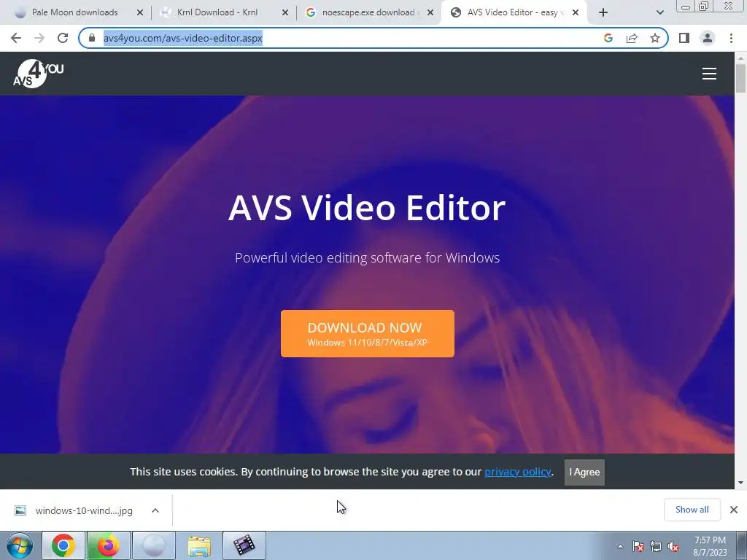This screenshot has width=747, height=560.
Task: Expand the downloaded file options chevron
Action: 155,510
